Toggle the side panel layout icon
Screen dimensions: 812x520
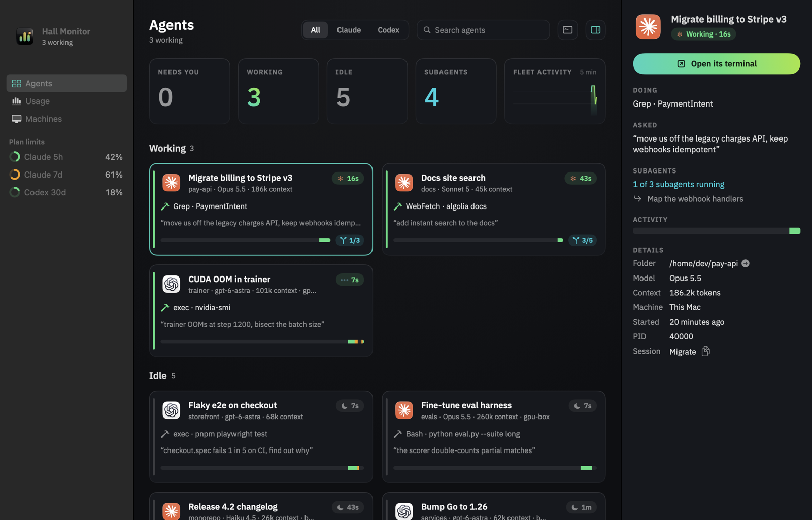tap(595, 30)
